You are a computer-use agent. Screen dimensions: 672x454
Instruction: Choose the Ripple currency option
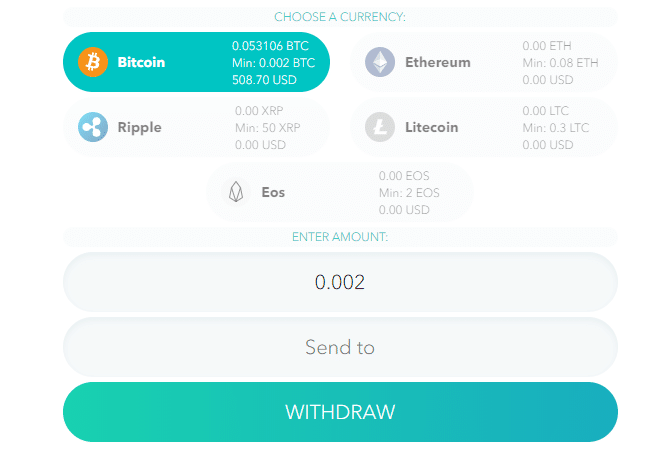(x=196, y=127)
